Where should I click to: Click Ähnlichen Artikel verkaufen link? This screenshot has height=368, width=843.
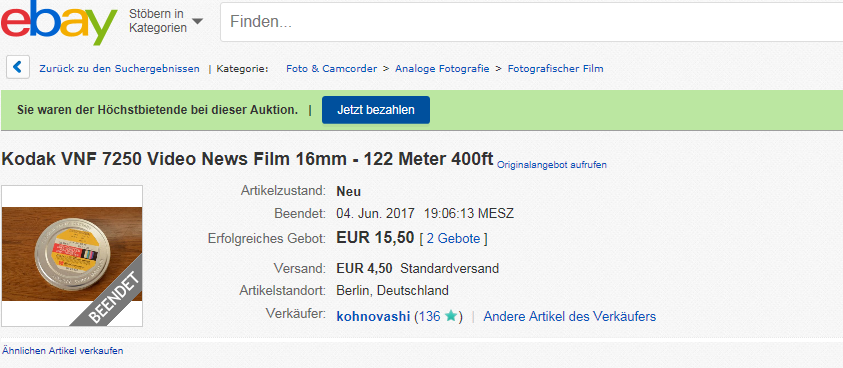62,351
